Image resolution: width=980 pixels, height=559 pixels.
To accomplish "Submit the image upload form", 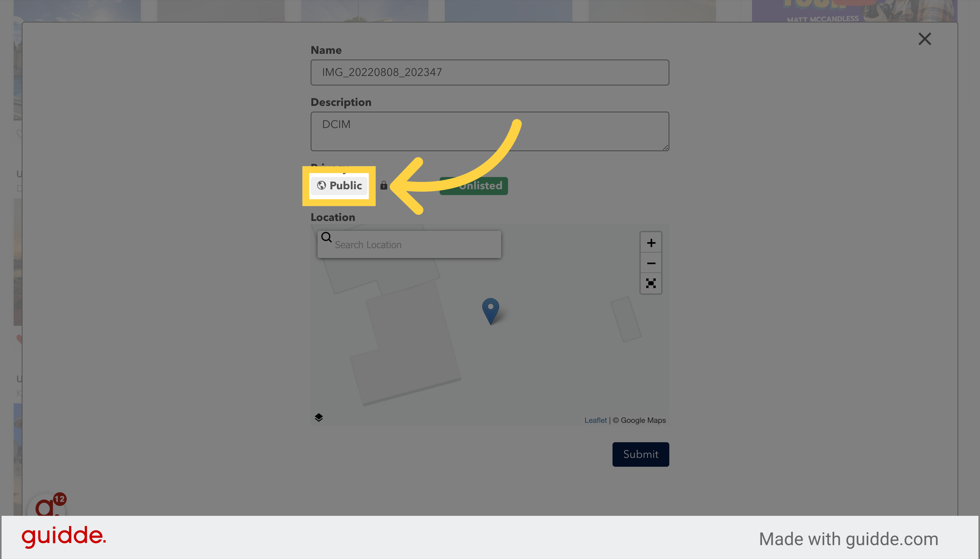I will [x=640, y=454].
